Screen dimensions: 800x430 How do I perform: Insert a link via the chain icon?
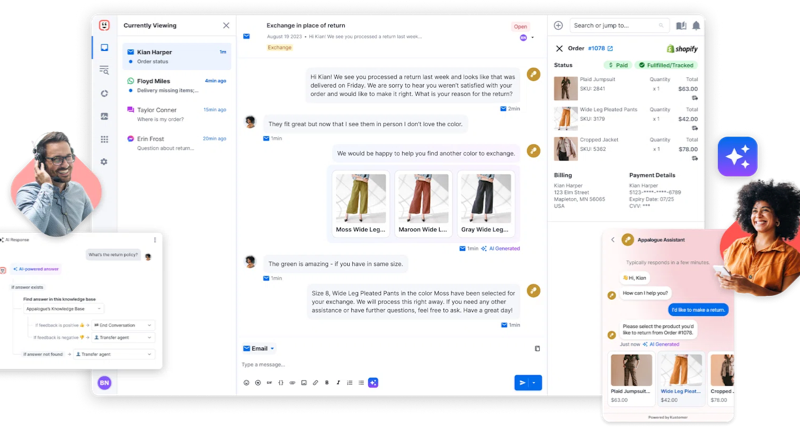292,383
